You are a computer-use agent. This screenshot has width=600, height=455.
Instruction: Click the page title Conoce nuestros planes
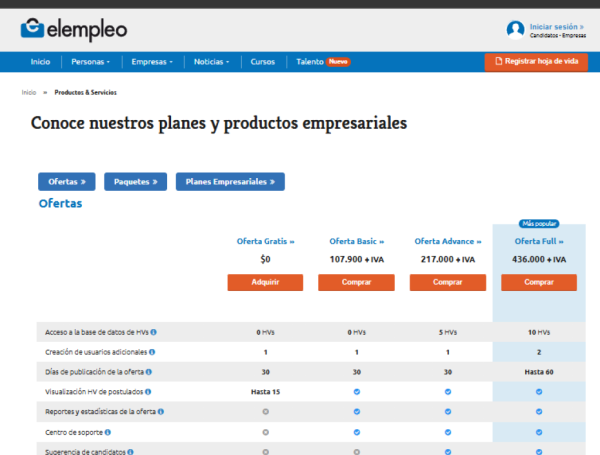(x=218, y=124)
